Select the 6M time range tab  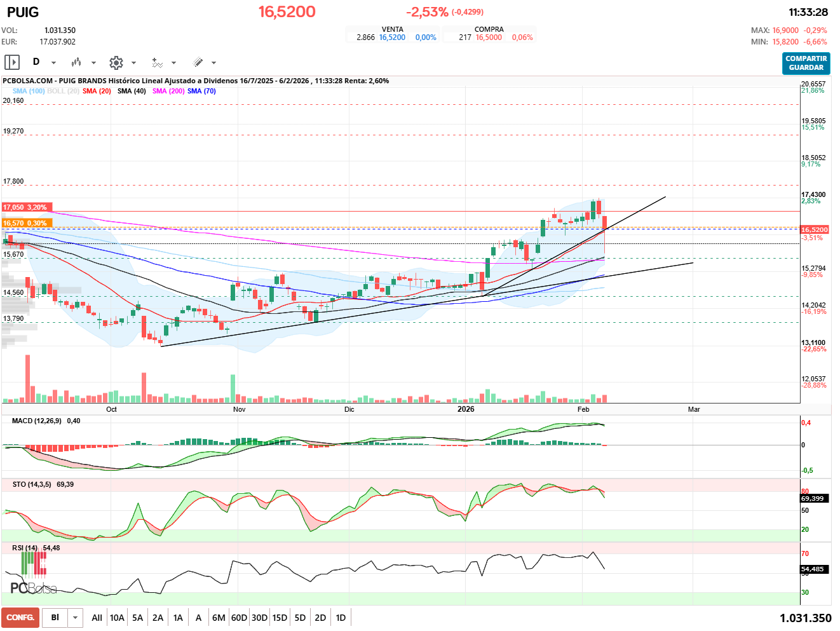(219, 618)
